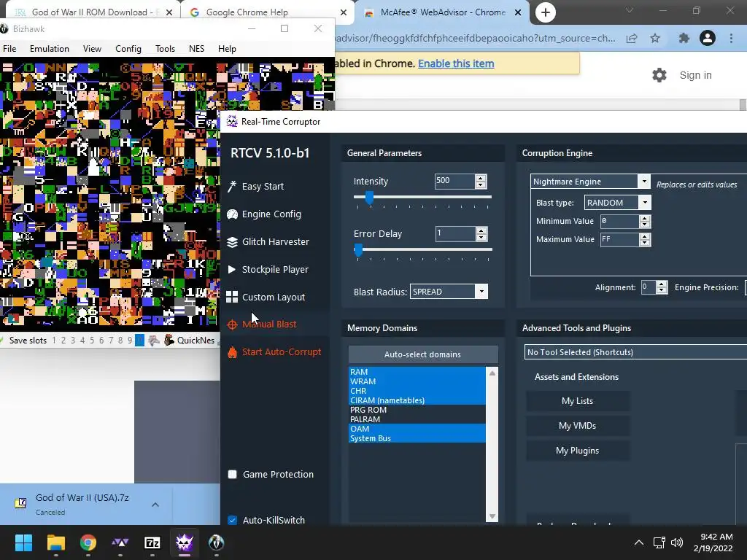Open Windows Start menu
This screenshot has height=560, width=747.
[x=23, y=542]
